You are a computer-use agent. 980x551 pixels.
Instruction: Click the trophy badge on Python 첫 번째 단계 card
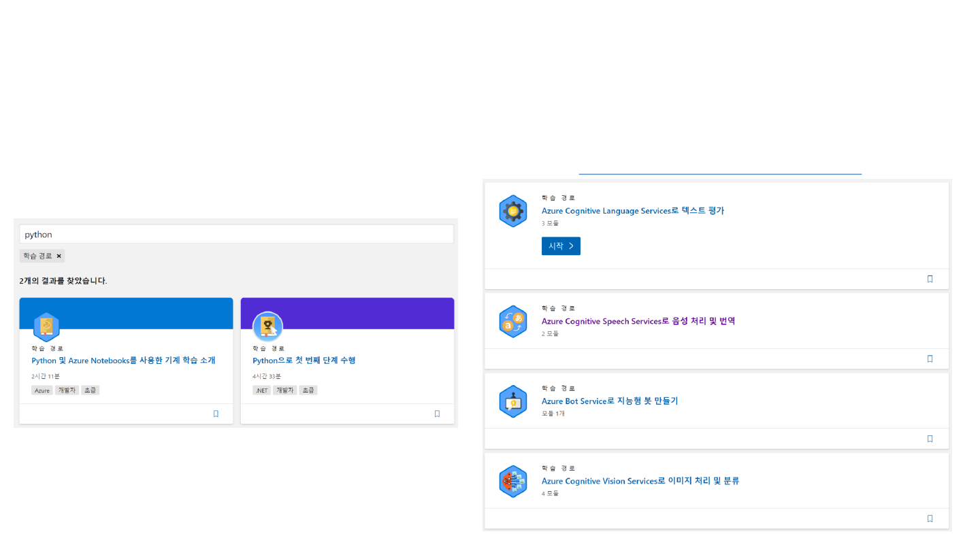[x=267, y=327]
